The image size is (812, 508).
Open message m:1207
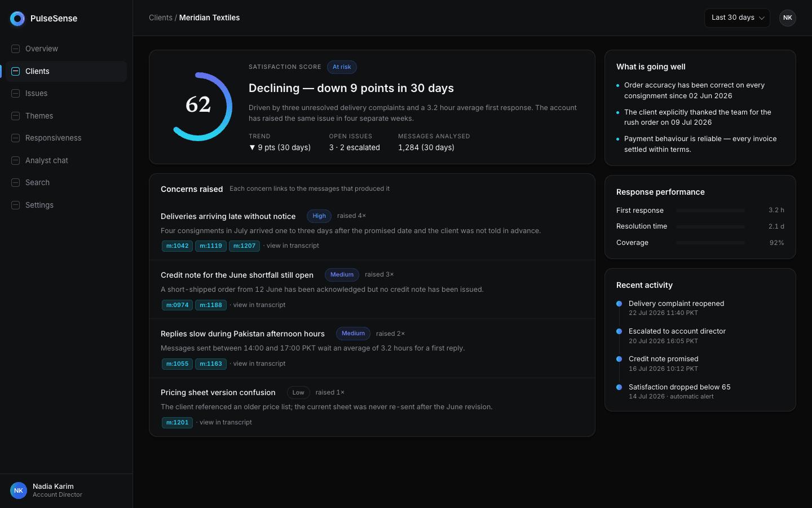(x=245, y=246)
